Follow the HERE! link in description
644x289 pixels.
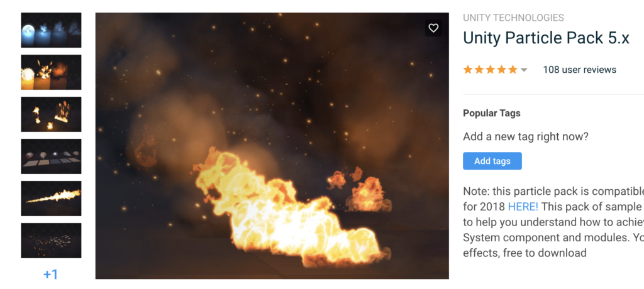pos(523,207)
